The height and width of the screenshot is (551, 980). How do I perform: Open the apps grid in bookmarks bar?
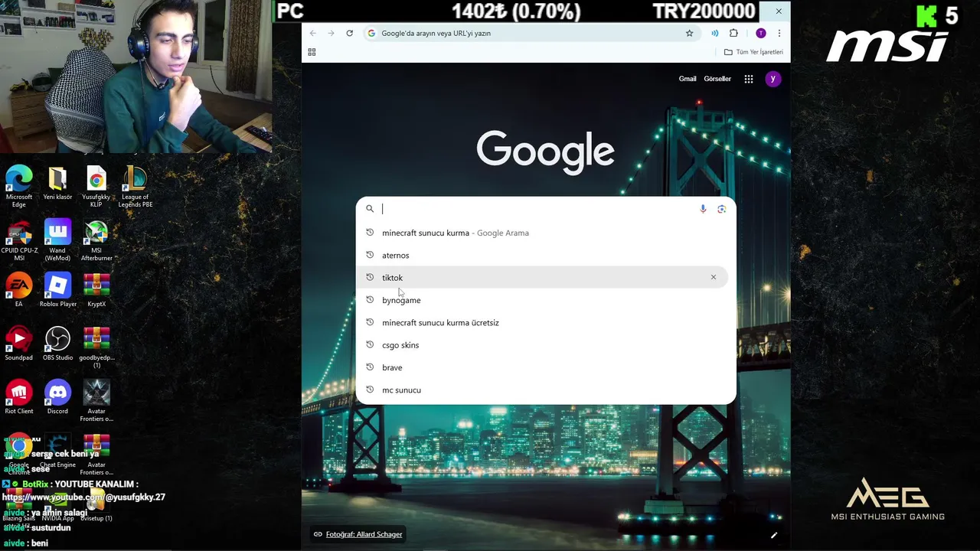(312, 52)
